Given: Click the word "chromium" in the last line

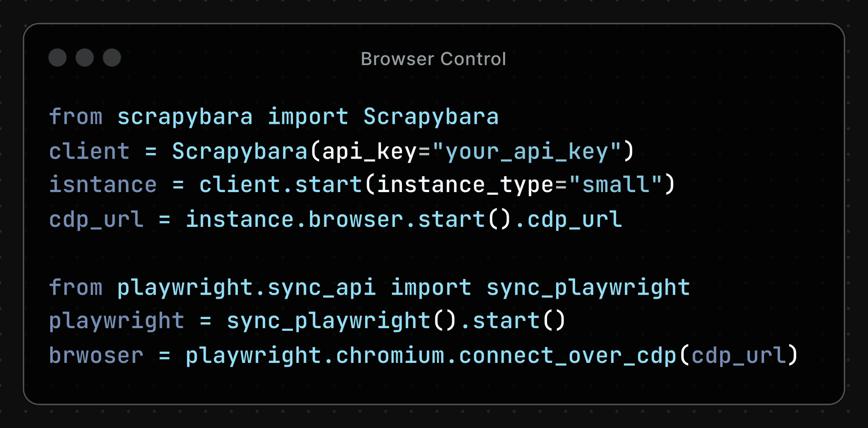Looking at the screenshot, I should tap(391, 356).
